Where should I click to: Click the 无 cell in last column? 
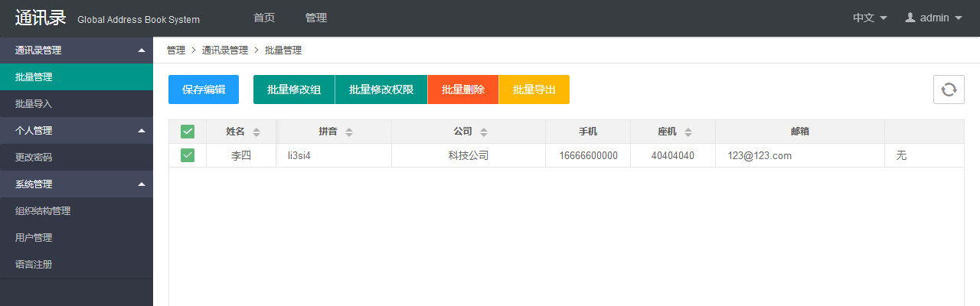coord(924,155)
